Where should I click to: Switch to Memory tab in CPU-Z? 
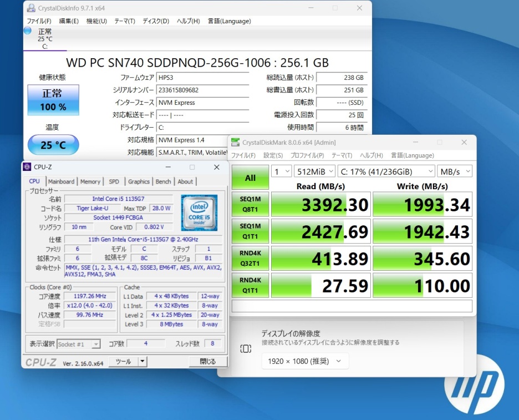[x=90, y=181]
